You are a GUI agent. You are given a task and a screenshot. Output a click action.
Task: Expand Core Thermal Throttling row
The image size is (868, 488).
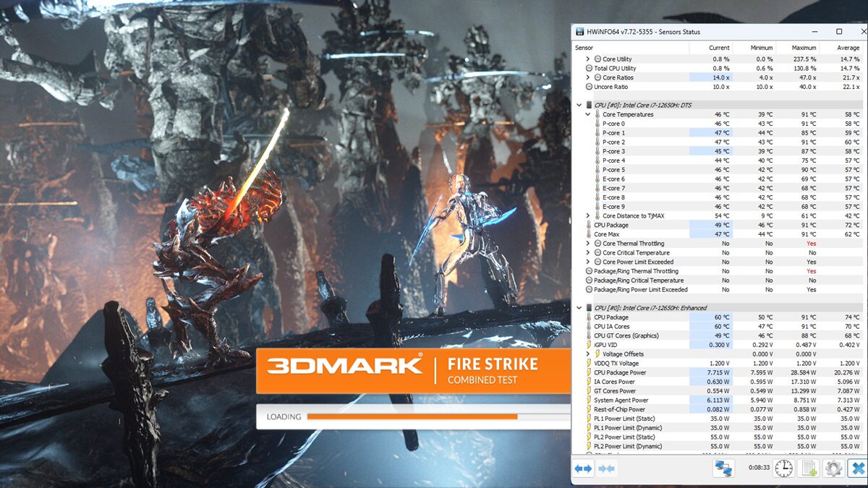pyautogui.click(x=588, y=244)
